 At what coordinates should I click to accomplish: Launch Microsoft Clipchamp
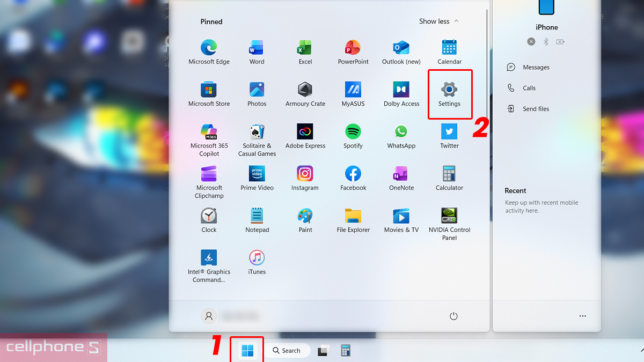point(209,182)
